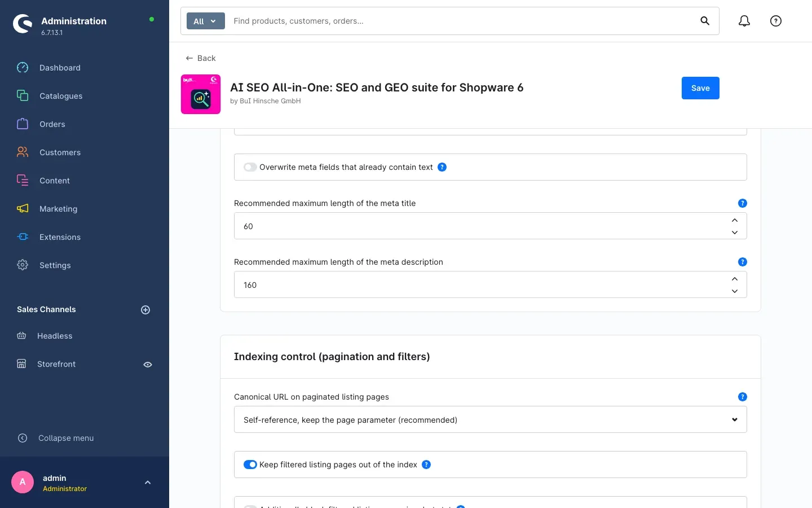
Task: Save the extension configuration
Action: (700, 88)
